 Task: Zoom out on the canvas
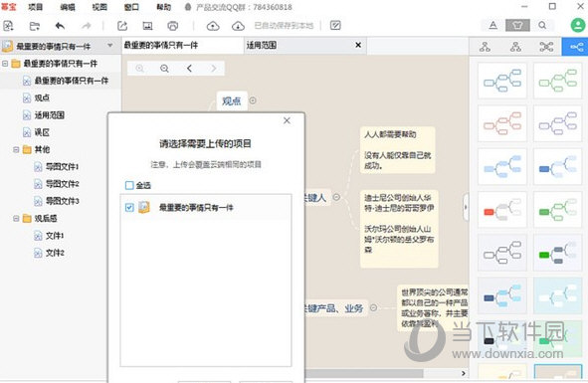pyautogui.click(x=164, y=69)
